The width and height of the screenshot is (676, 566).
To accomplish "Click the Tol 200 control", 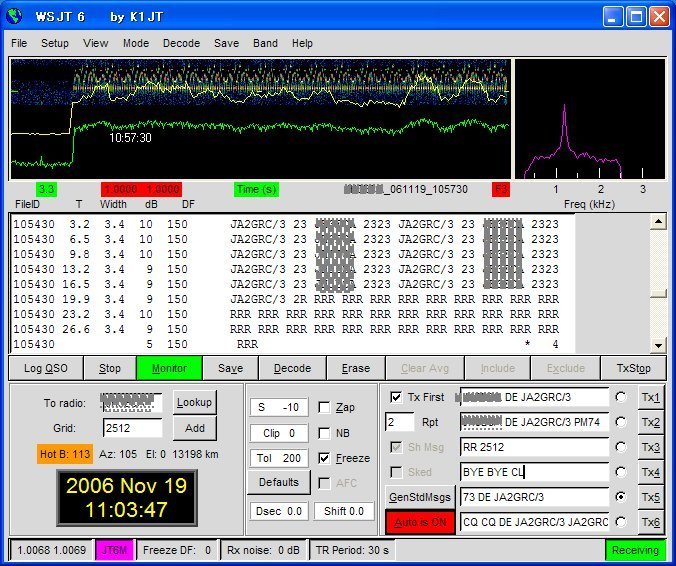I will 279,458.
